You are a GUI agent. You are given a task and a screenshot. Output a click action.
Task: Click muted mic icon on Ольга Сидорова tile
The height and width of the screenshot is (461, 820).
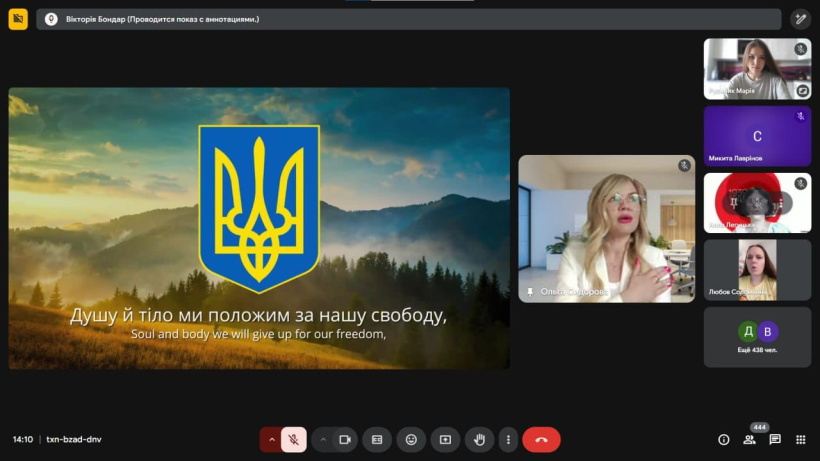point(684,166)
